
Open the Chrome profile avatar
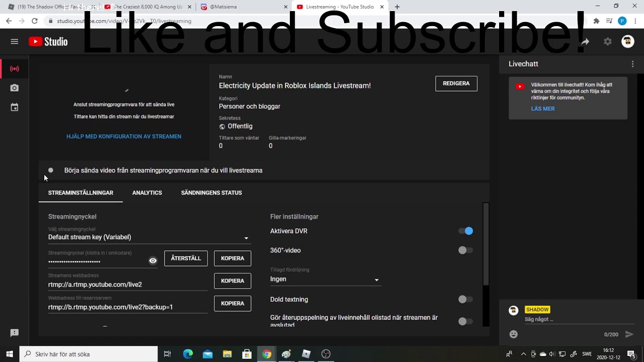622,21
